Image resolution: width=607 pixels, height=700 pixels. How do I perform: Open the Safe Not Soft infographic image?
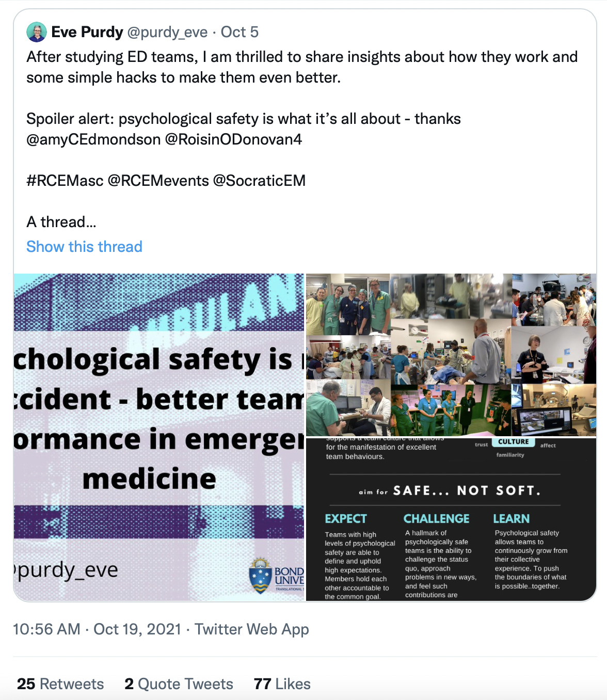pyautogui.click(x=451, y=519)
